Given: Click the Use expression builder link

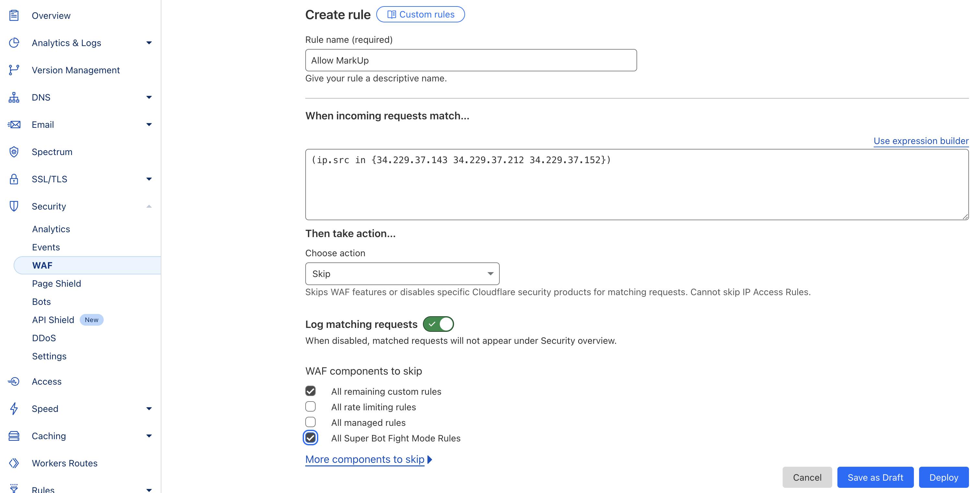Looking at the screenshot, I should coord(921,141).
